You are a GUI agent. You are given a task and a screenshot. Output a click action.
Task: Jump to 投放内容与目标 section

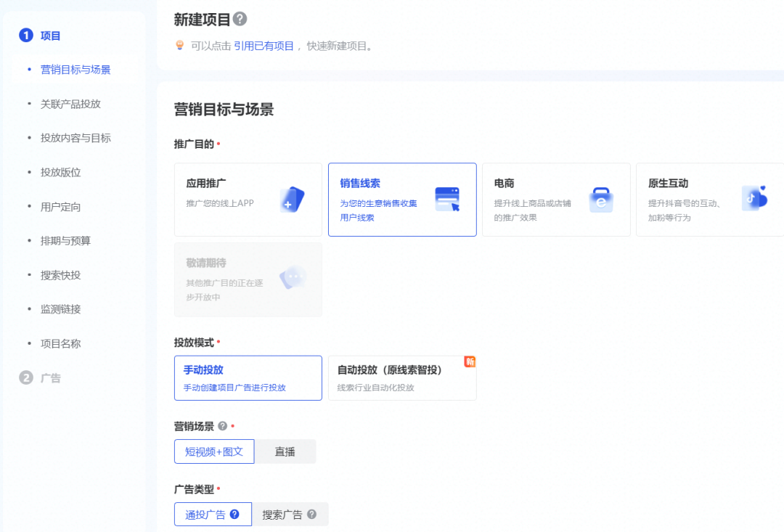click(x=75, y=138)
